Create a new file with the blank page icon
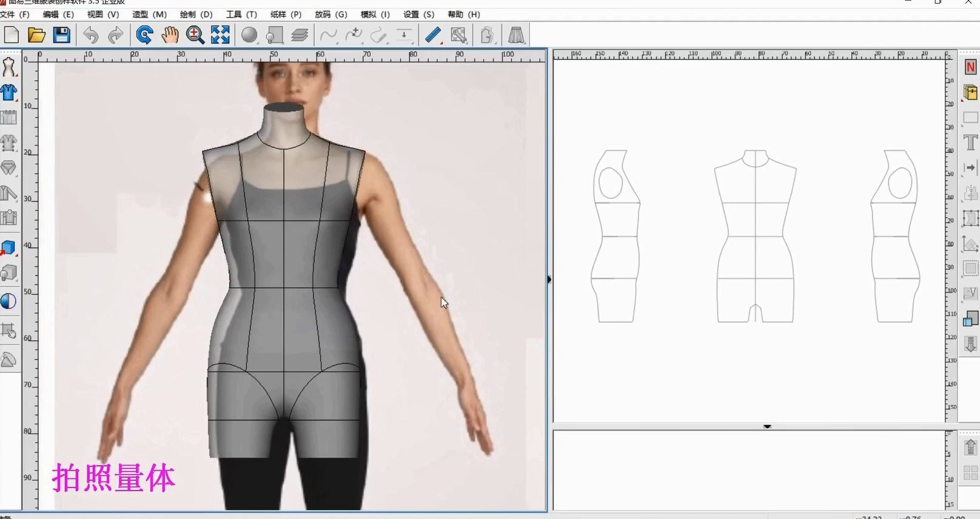Image resolution: width=980 pixels, height=519 pixels. tap(12, 35)
